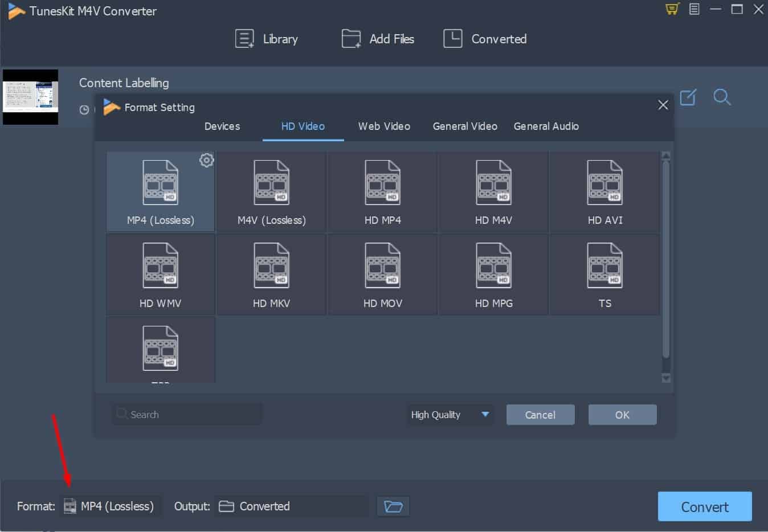Image resolution: width=768 pixels, height=532 pixels.
Task: Pick the HD MKV format tile
Action: point(271,275)
